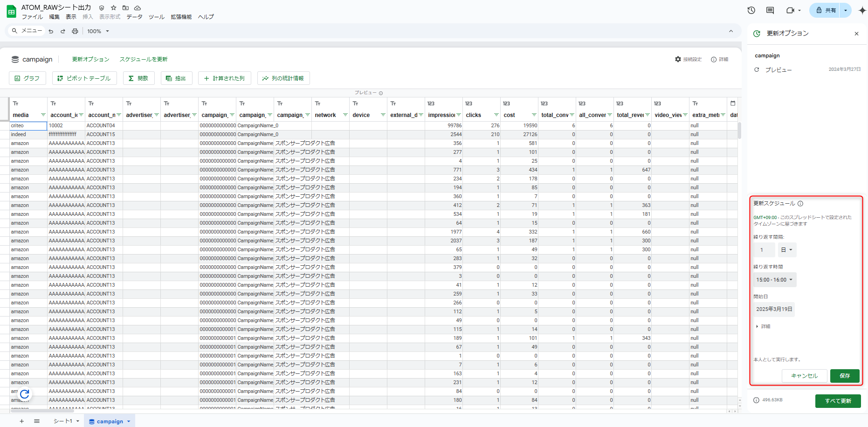Click the undo arrow in the toolbar
The image size is (868, 427).
tap(51, 31)
